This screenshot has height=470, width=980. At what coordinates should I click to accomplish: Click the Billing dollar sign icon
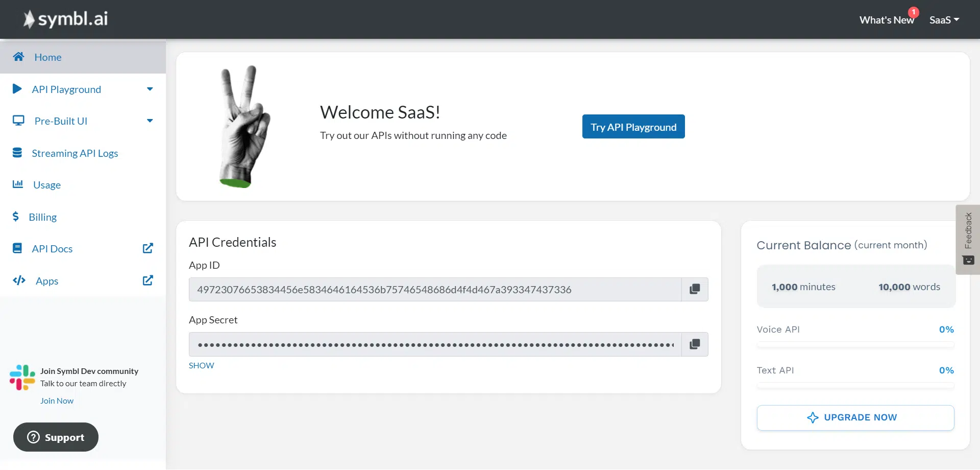click(16, 217)
